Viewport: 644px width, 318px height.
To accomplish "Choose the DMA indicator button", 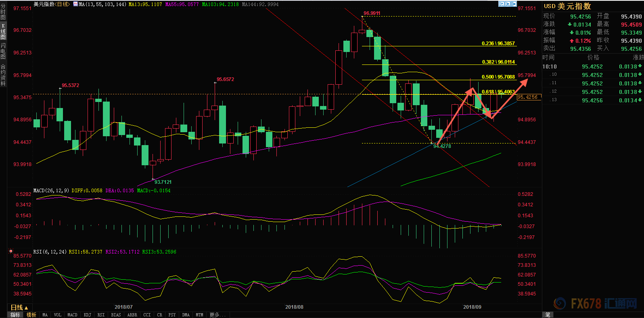I will [x=186, y=315].
